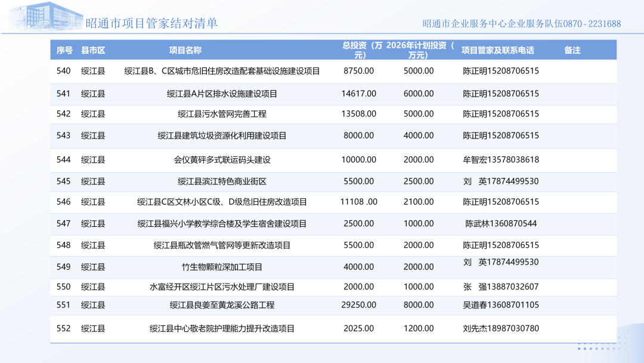Screen dimensions: 644x363
Task: Select row number 552
Action: click(x=64, y=328)
